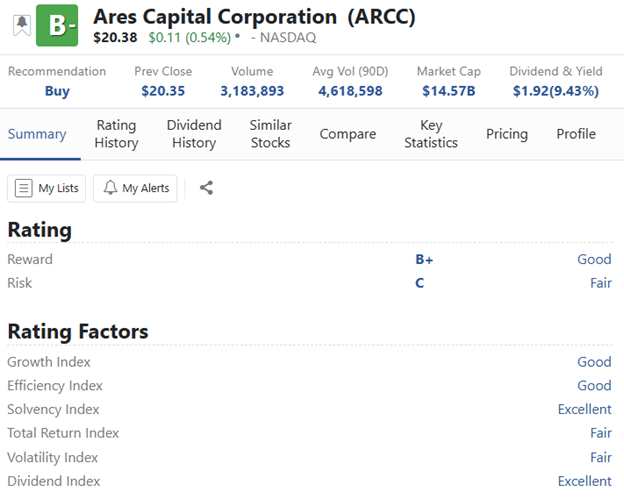Viewport: 624px width, 499px height.
Task: Open the My Lists button
Action: click(x=47, y=188)
